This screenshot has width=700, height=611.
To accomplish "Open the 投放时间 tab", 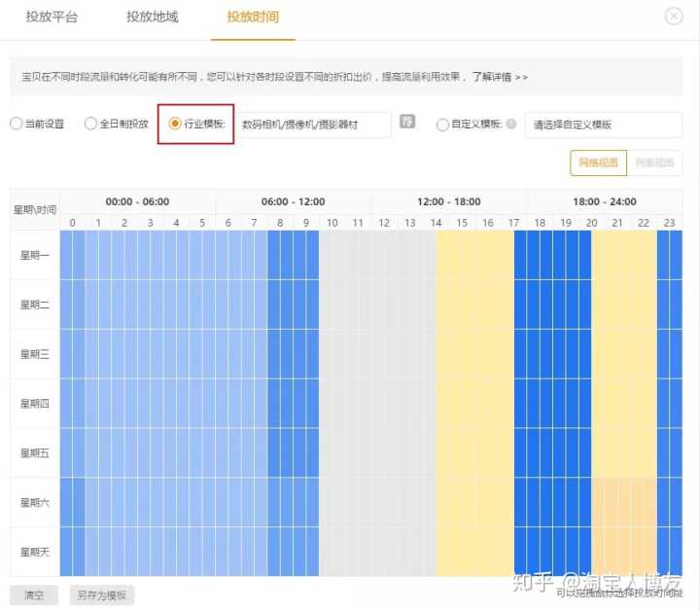I will [x=252, y=18].
